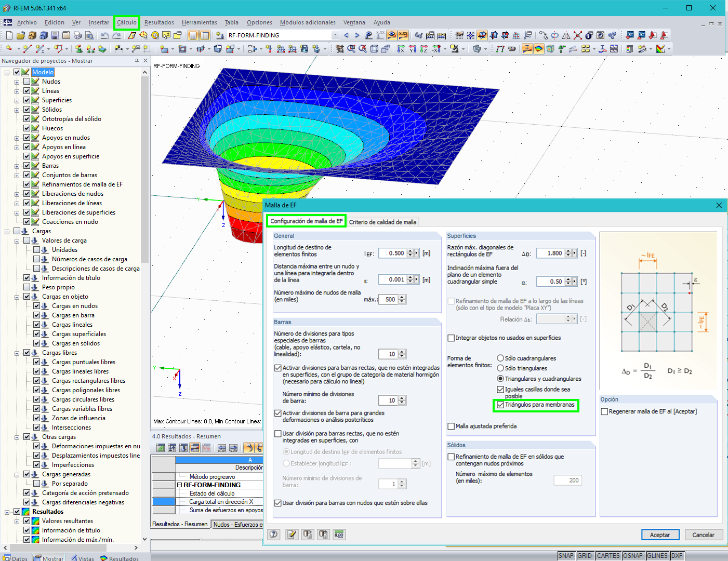Screen dimensions: 728x561
Task: Click the New document toolbar icon
Action: pyautogui.click(x=9, y=35)
